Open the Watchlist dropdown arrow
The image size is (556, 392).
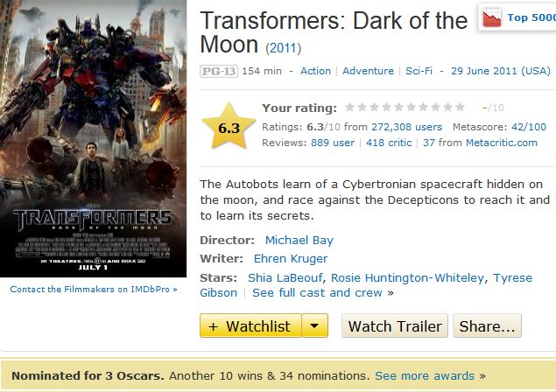pyautogui.click(x=314, y=326)
